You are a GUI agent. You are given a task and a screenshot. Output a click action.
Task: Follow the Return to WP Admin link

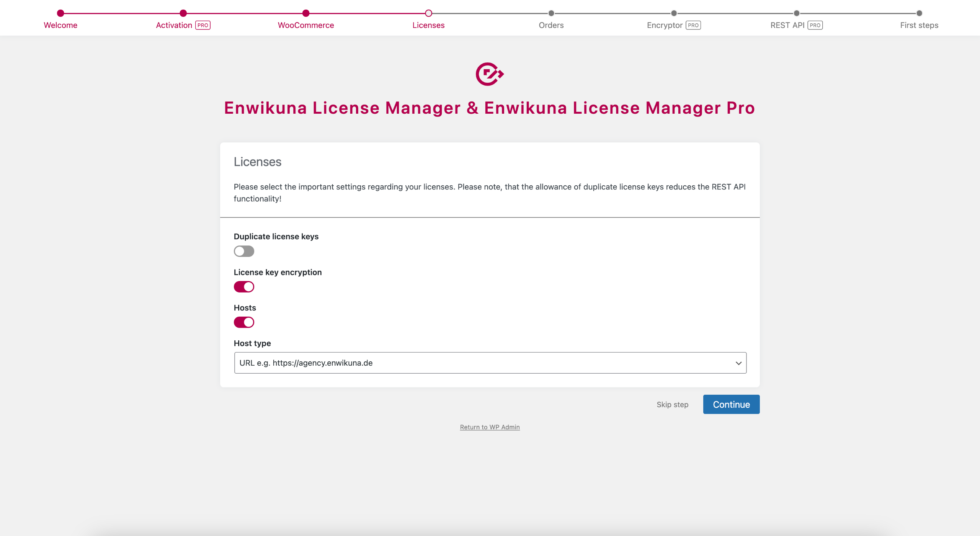490,427
